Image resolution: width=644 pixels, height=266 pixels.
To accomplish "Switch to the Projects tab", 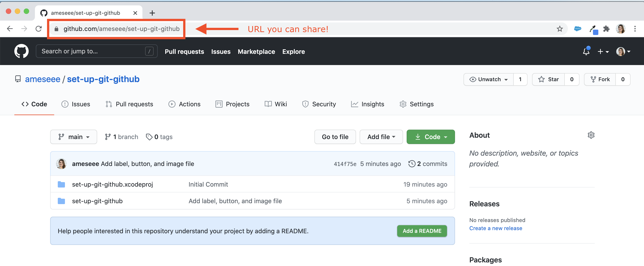I will click(x=232, y=104).
